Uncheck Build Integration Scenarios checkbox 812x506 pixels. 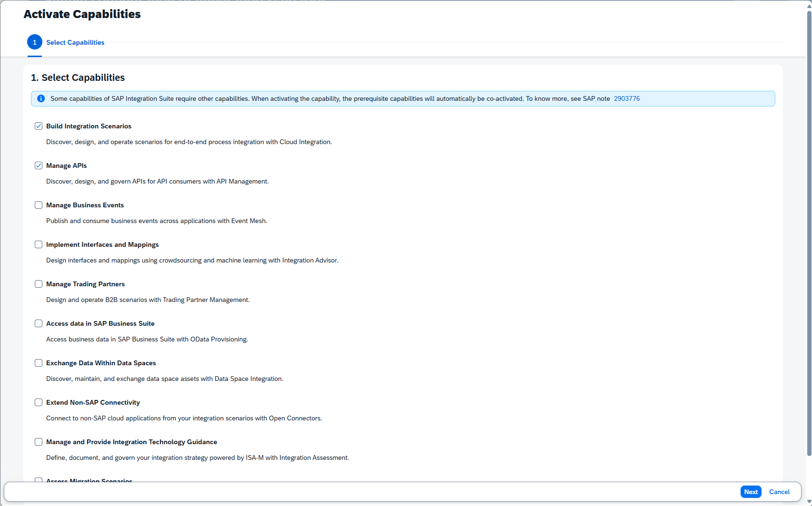[x=39, y=126]
